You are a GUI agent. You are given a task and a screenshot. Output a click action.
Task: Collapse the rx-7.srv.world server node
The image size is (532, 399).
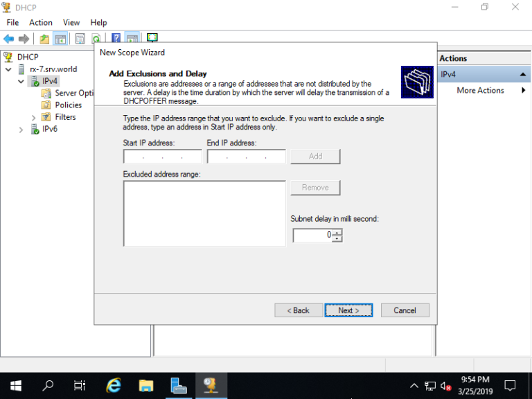click(8, 69)
